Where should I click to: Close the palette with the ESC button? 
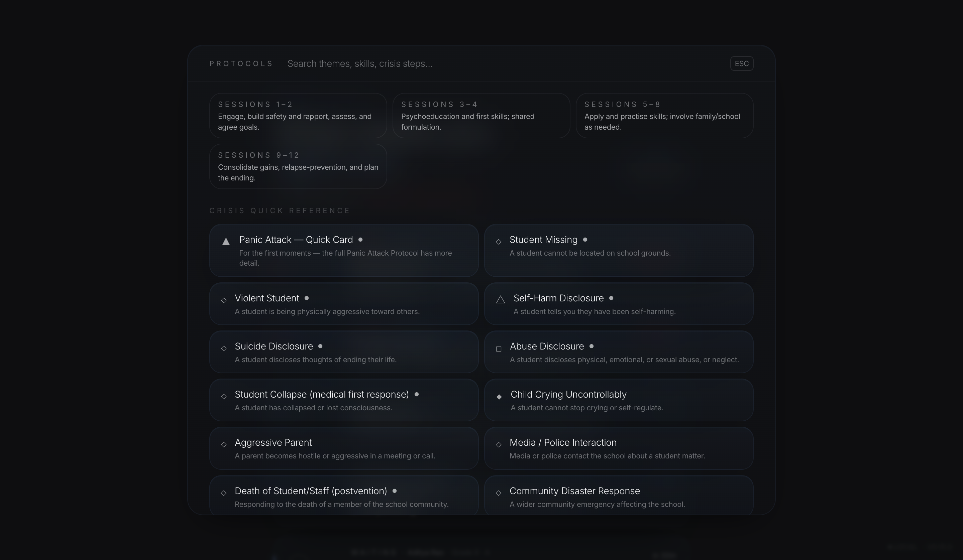pos(741,63)
